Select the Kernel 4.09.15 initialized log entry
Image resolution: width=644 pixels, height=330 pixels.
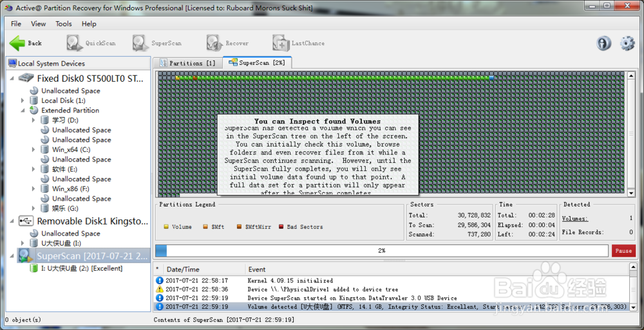(391, 280)
